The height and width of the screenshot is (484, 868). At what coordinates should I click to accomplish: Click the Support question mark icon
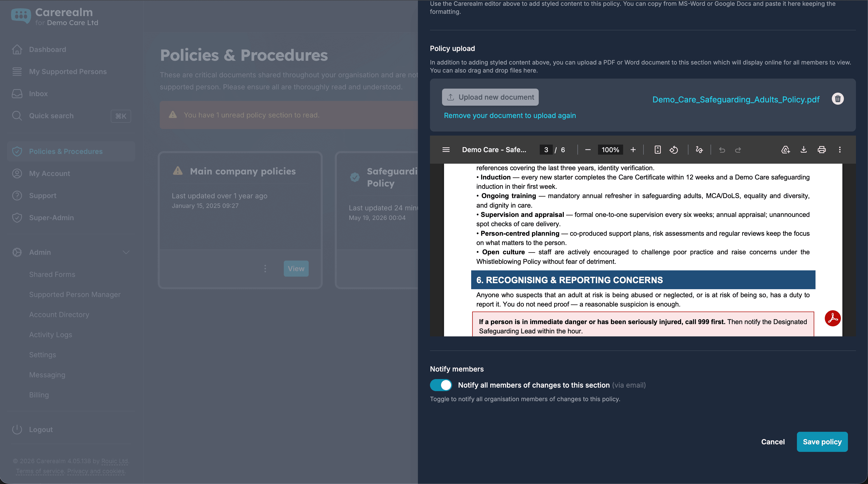click(x=17, y=195)
